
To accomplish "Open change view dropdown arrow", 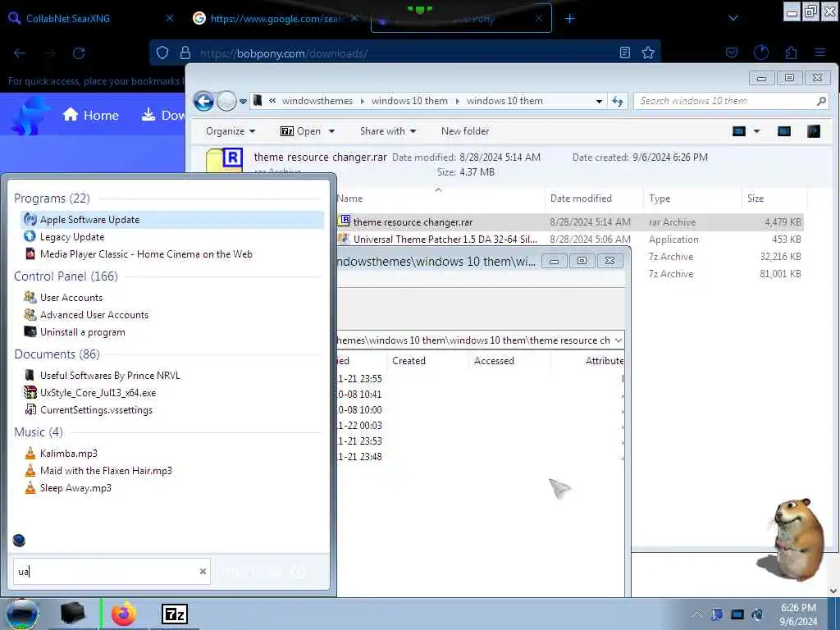I will pyautogui.click(x=756, y=131).
